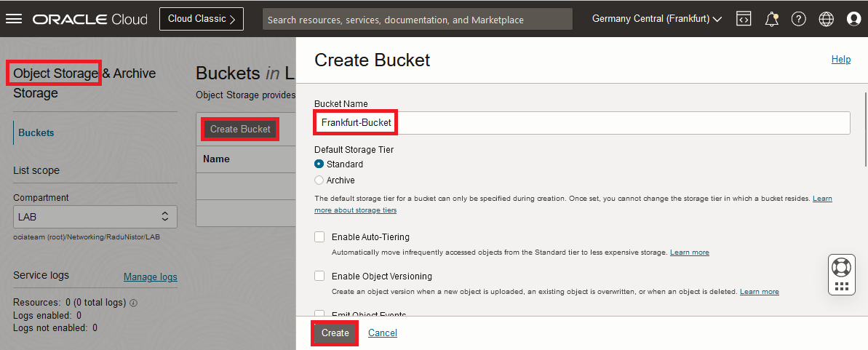The height and width of the screenshot is (350, 868).
Task: Open the language globe icon
Action: click(827, 19)
